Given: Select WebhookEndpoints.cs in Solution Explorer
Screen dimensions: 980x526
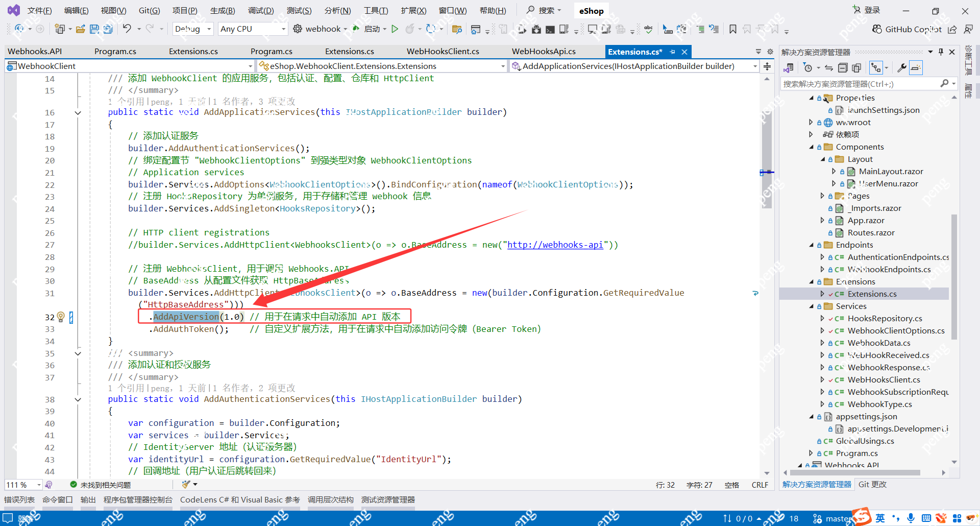Looking at the screenshot, I should click(889, 270).
